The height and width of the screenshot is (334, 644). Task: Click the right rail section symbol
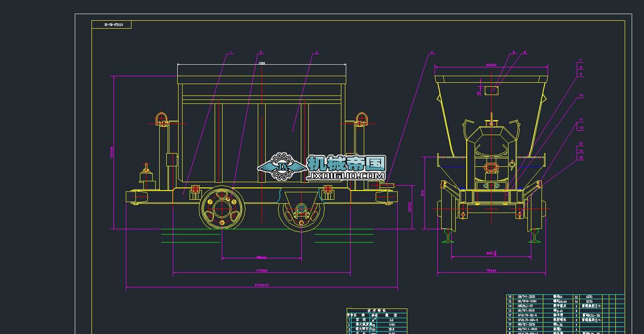click(x=534, y=235)
